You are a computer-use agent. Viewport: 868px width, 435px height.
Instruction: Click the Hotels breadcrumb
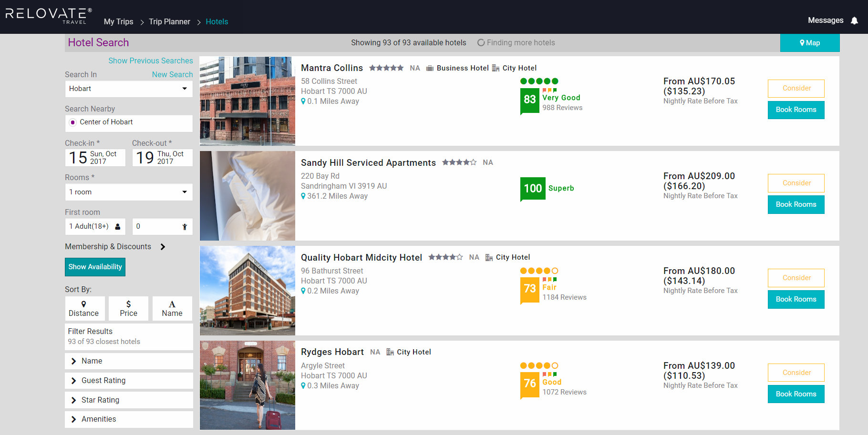tap(217, 22)
